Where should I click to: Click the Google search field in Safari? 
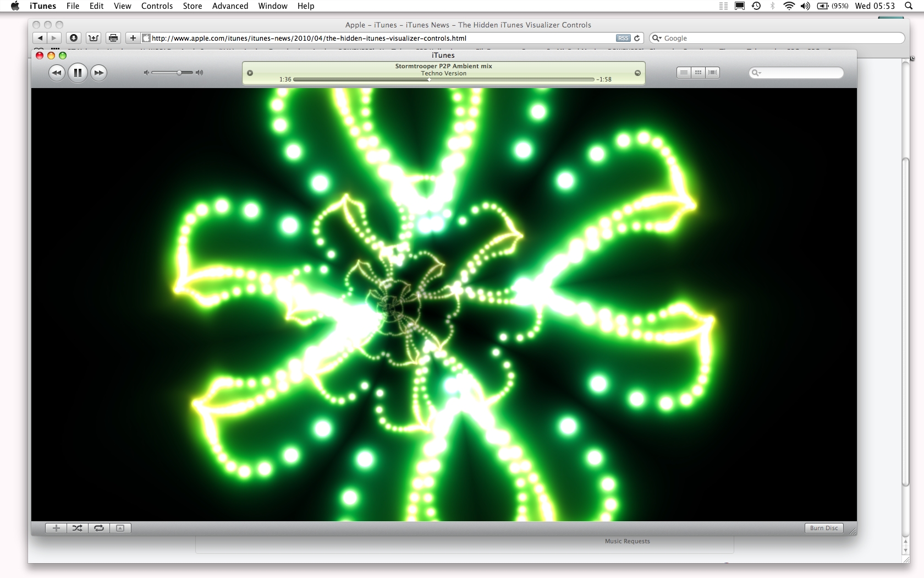pyautogui.click(x=777, y=38)
